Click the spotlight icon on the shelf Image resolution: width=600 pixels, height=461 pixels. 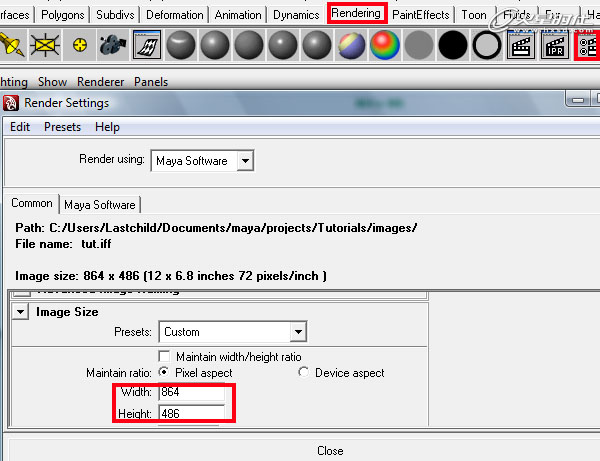pyautogui.click(x=11, y=45)
